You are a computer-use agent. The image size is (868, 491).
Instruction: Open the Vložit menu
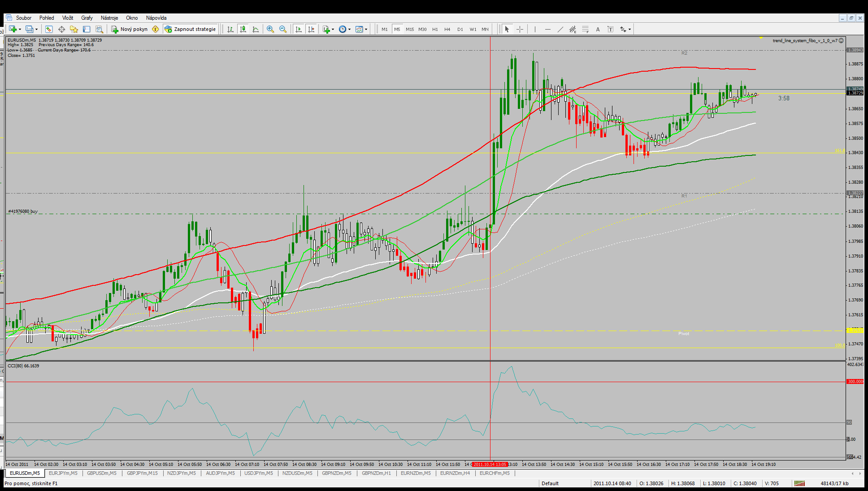tap(68, 18)
